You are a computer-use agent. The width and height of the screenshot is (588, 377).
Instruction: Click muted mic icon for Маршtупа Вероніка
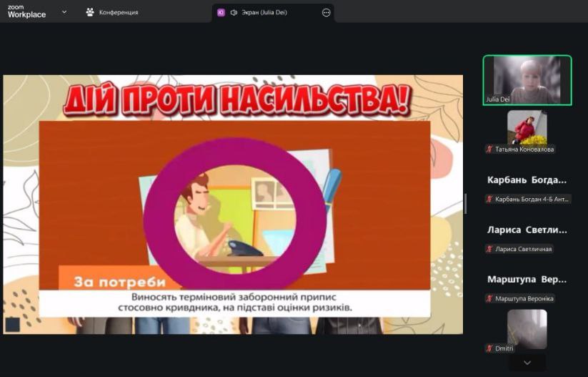tap(489, 298)
